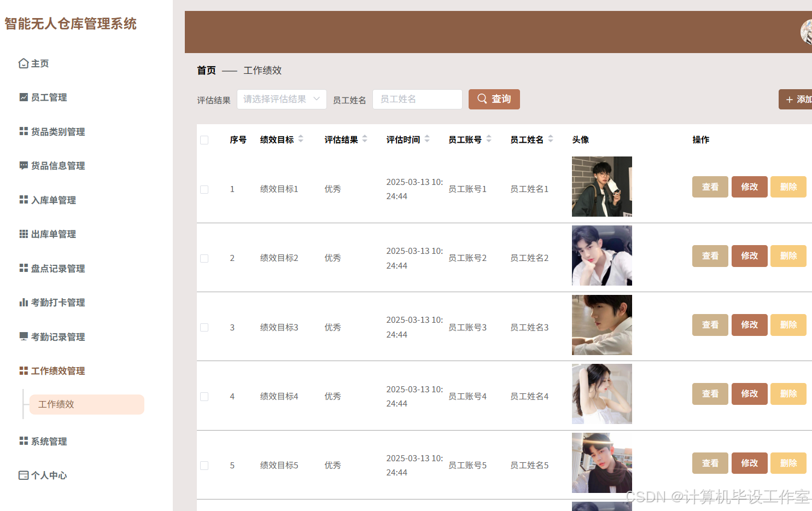Open avatar photo of 员工姓名5
The width and height of the screenshot is (812, 511).
[x=602, y=463]
